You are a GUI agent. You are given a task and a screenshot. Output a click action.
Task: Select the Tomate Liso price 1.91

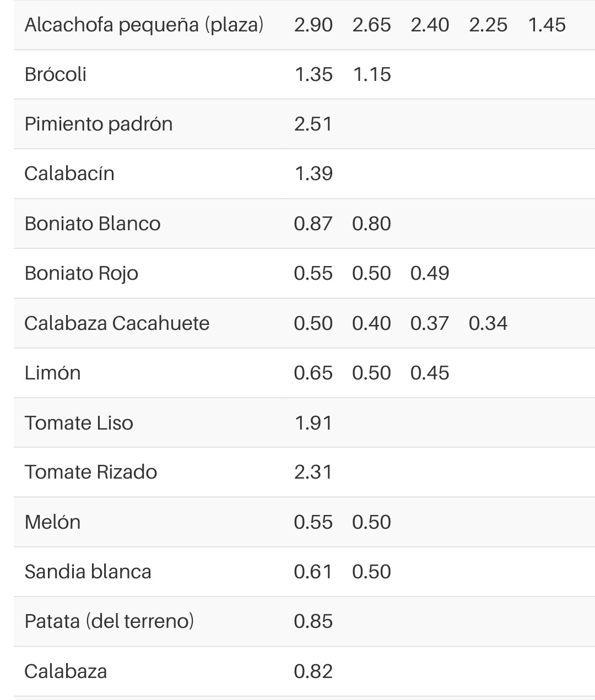pyautogui.click(x=313, y=423)
